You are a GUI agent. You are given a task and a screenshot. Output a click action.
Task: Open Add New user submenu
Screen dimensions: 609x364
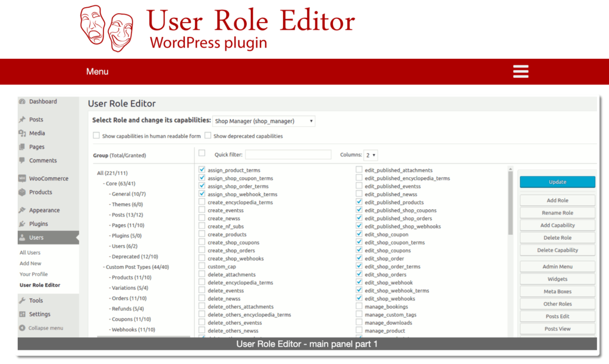(x=30, y=263)
